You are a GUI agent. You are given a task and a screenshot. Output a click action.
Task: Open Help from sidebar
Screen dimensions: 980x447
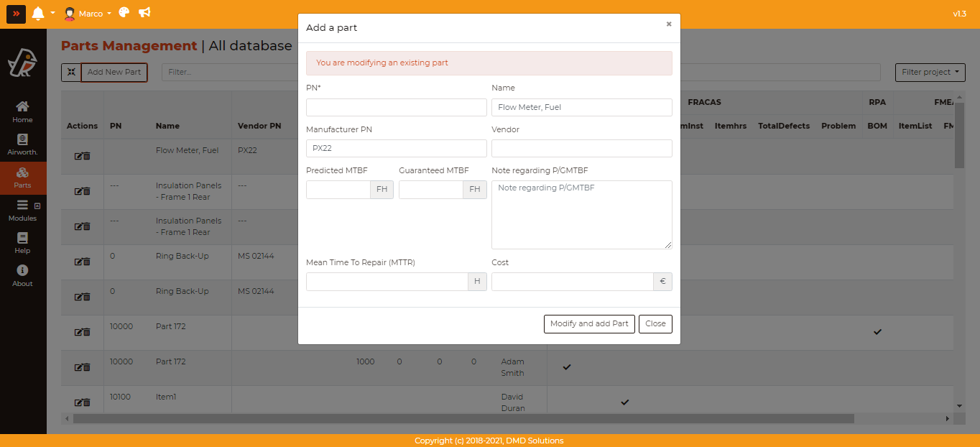[x=22, y=243]
